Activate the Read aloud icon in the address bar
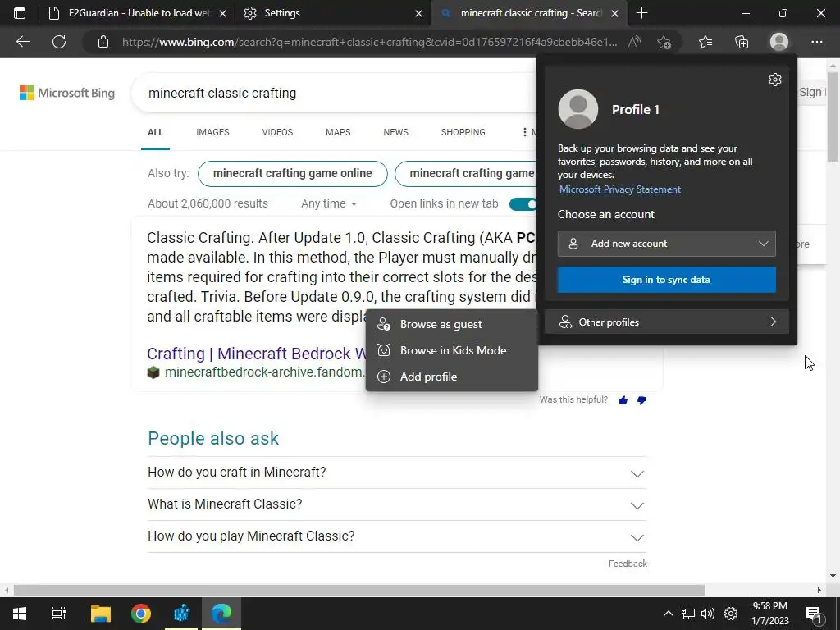This screenshot has height=630, width=840. (635, 42)
